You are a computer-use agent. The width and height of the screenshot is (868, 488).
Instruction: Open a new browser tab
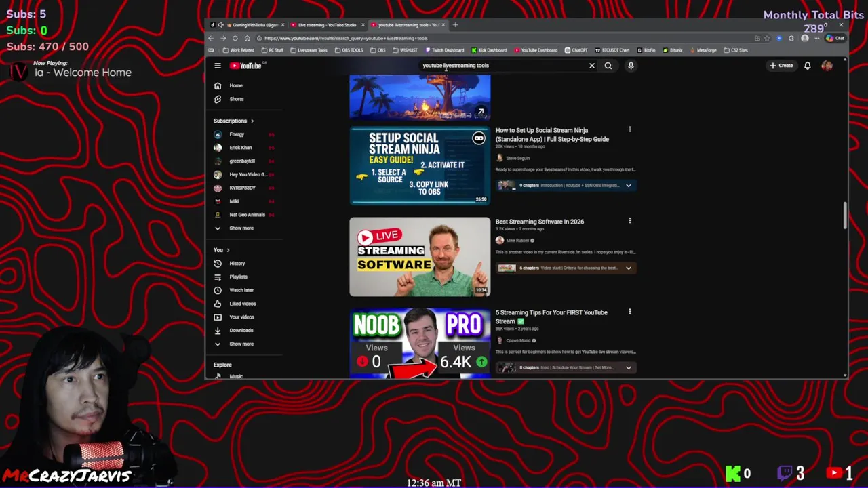click(455, 25)
